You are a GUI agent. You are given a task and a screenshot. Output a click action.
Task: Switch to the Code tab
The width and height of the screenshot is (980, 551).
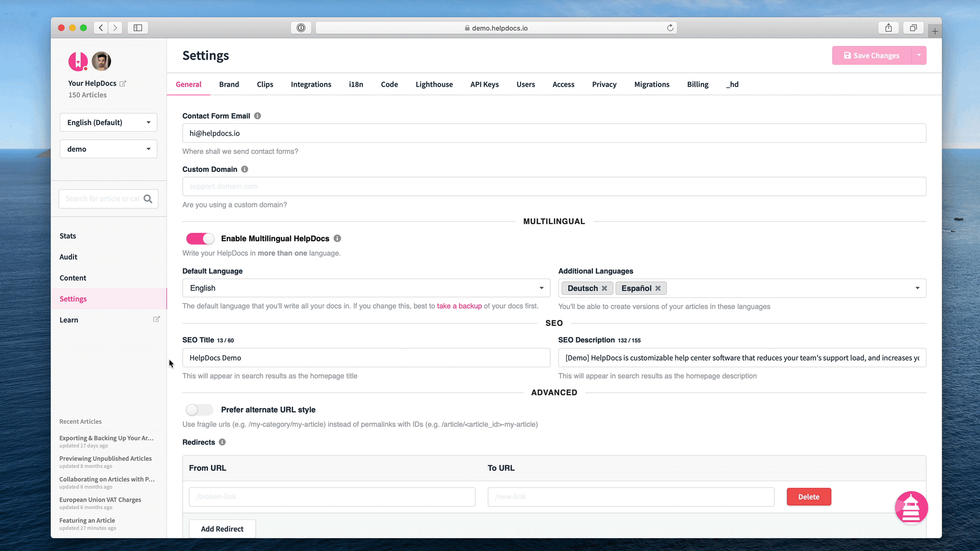click(x=389, y=85)
